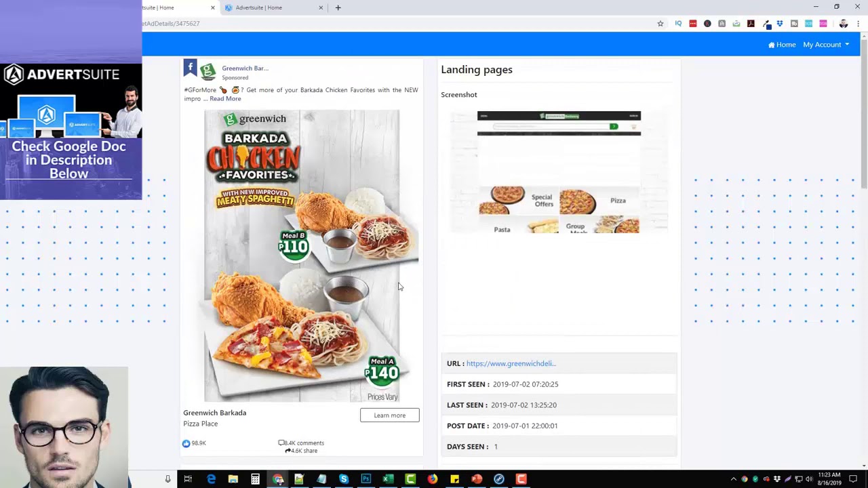Launch Calculator from the taskbar
Viewport: 868px width, 488px height.
(255, 479)
